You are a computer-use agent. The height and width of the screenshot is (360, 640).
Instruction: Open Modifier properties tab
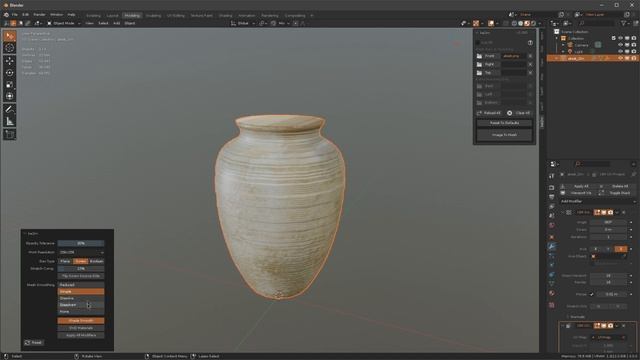tap(551, 246)
